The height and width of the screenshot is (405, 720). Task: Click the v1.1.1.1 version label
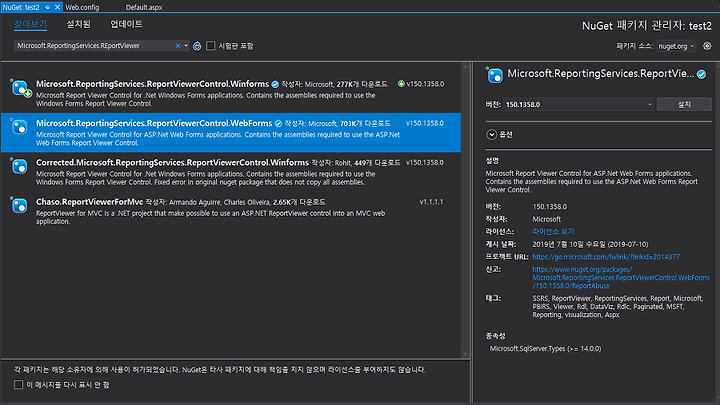coord(431,202)
